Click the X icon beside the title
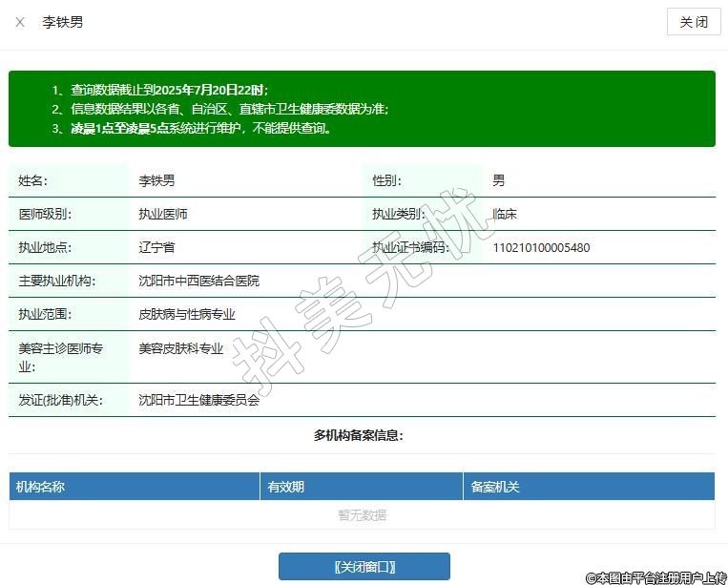The width and height of the screenshot is (728, 585). 20,22
